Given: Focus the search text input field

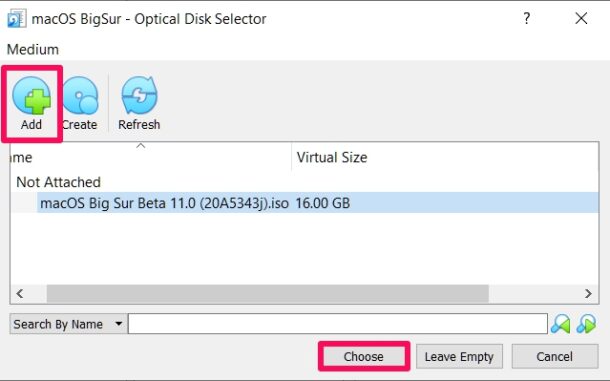Looking at the screenshot, I should click(x=338, y=324).
